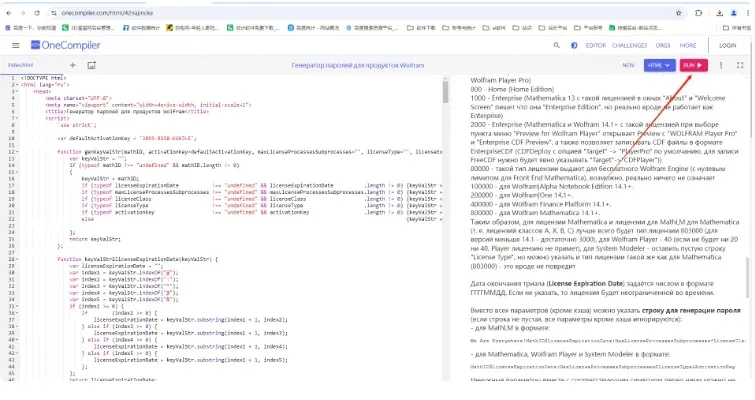The height and width of the screenshot is (400, 755).
Task: Open the MORE menu
Action: click(688, 45)
